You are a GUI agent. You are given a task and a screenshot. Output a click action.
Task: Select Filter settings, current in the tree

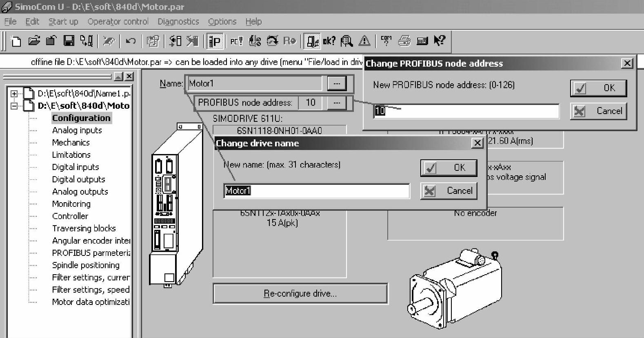pyautogui.click(x=91, y=278)
